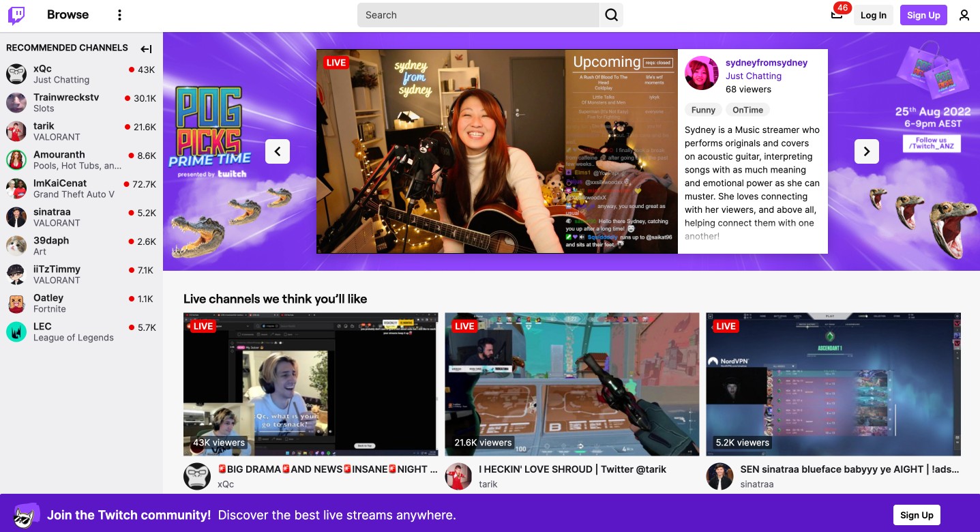
Task: Open SEN sinatraa blueface stream title
Action: pos(850,469)
